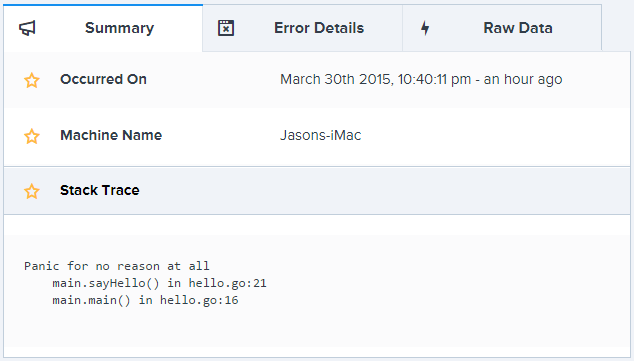Toggle the star beside Machine Name
The height and width of the screenshot is (361, 634).
32,136
